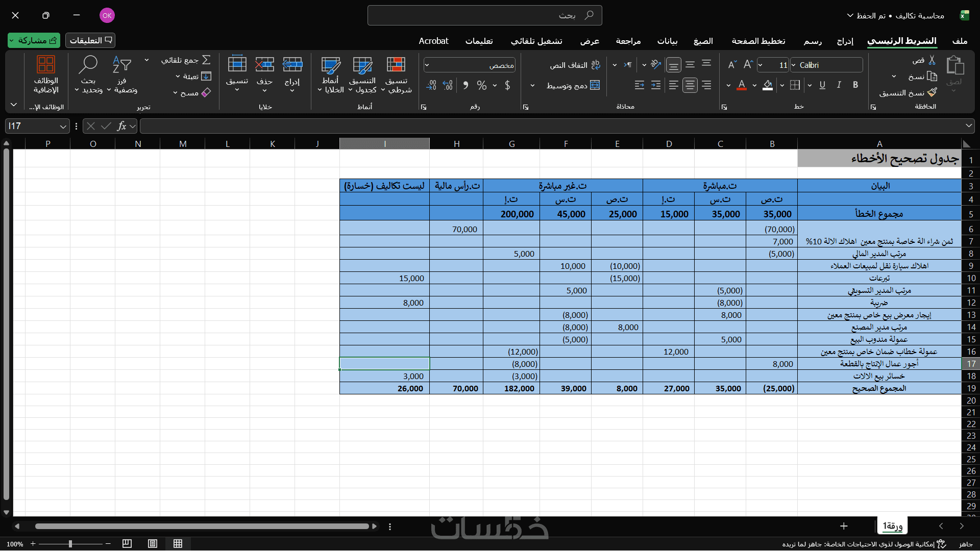Click the Increase Font Size icon
The height and width of the screenshot is (551, 980).
pos(748,65)
